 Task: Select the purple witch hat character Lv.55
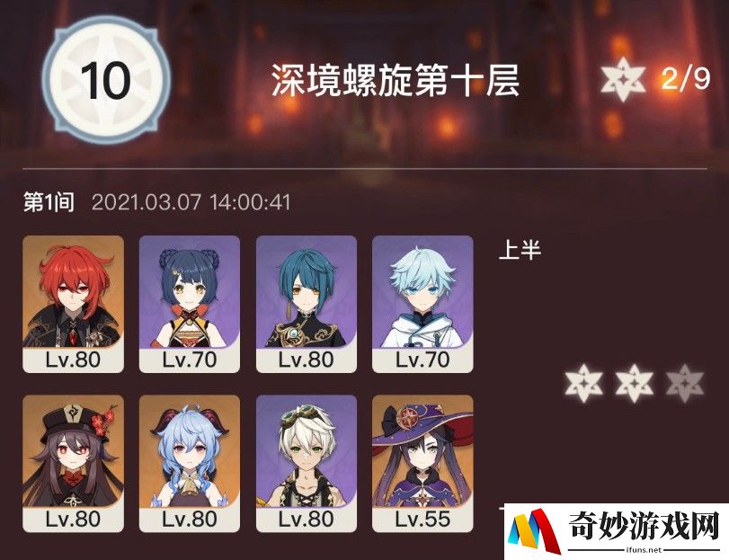tap(422, 463)
